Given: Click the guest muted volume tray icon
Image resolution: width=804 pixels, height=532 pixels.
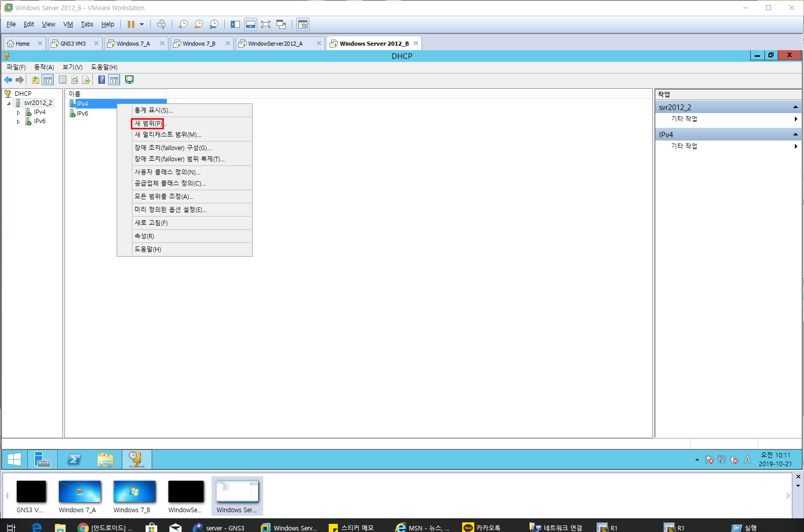Looking at the screenshot, I should click(x=734, y=460).
